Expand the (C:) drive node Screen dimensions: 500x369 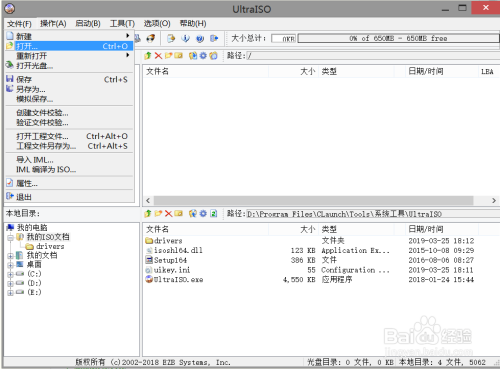10,274
